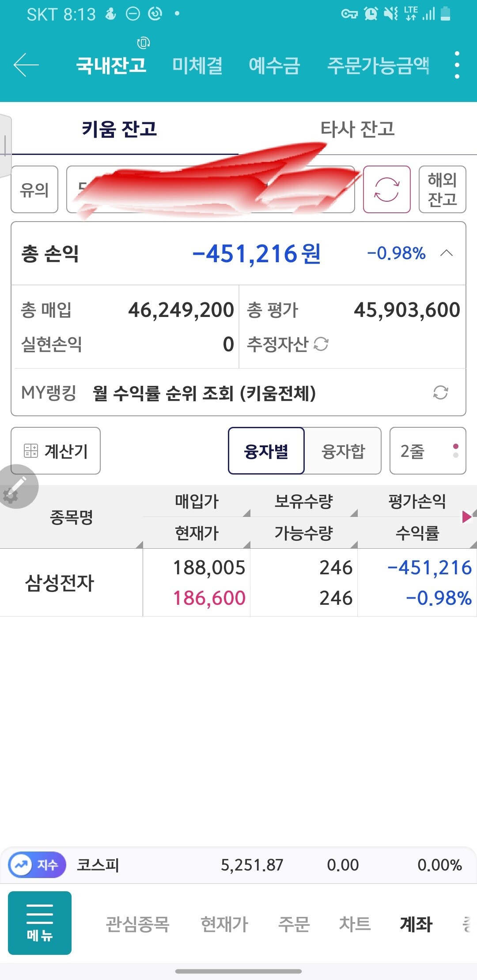This screenshot has height=980, width=477.
Task: Toggle the 2줄 row display option
Action: pyautogui.click(x=428, y=451)
